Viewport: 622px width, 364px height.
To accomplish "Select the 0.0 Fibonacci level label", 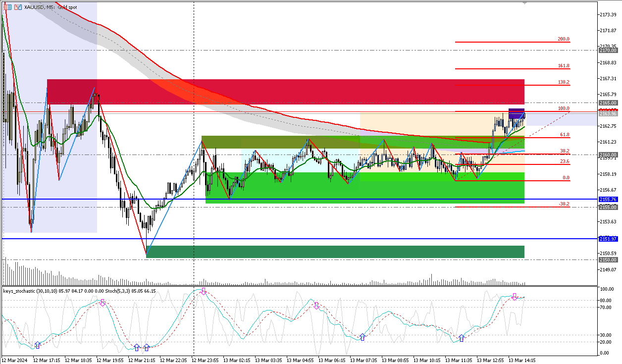I will pyautogui.click(x=566, y=178).
